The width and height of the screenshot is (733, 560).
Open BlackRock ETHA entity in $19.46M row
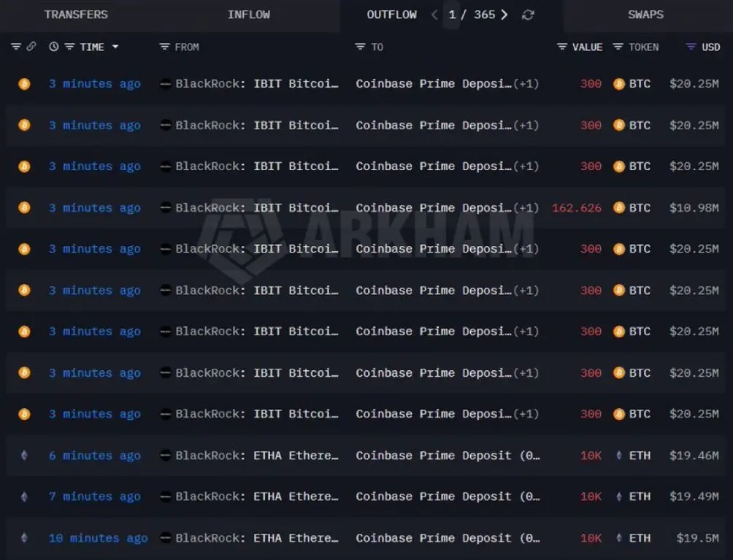click(x=257, y=456)
